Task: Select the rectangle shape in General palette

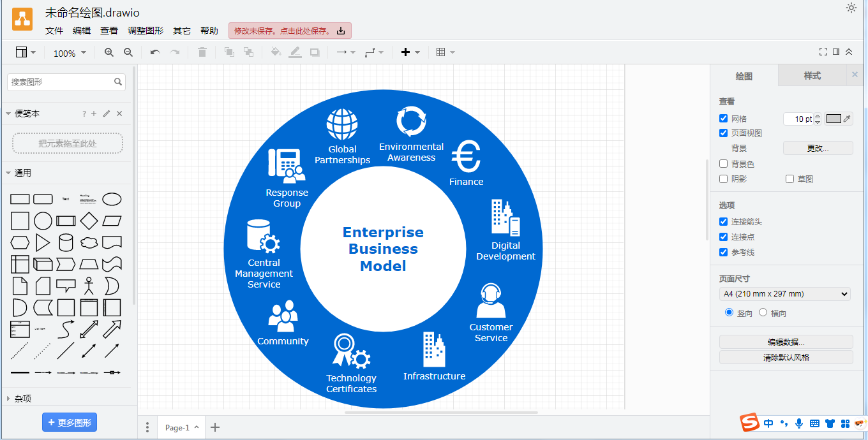Action: (x=20, y=200)
